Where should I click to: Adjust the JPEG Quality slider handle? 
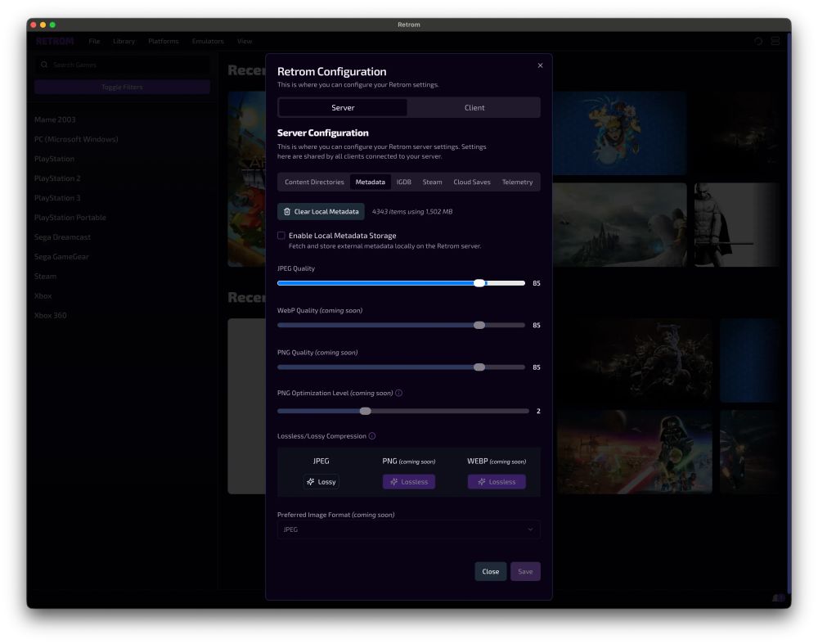[x=479, y=283]
